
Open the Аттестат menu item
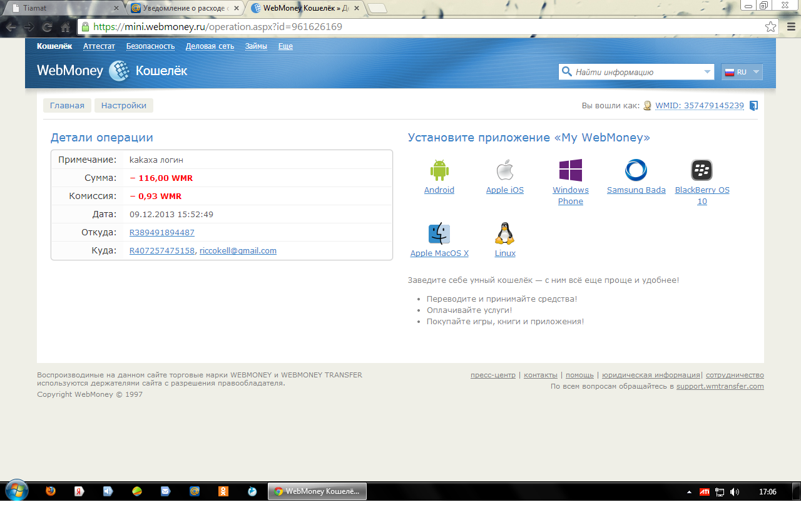click(x=99, y=46)
